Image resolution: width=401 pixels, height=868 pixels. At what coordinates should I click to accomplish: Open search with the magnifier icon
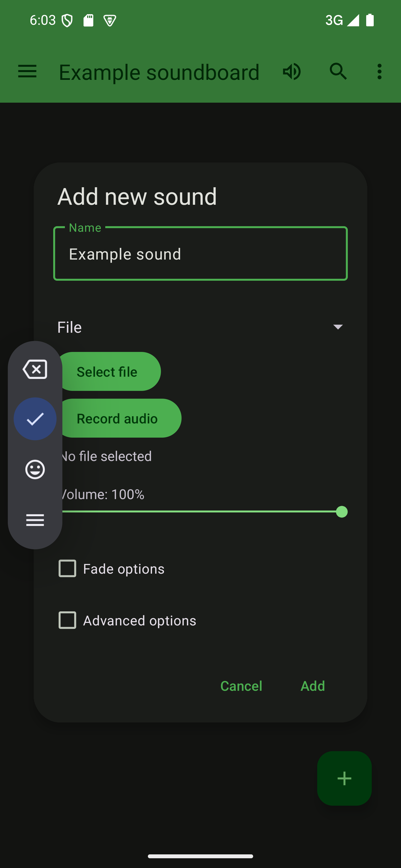point(338,71)
